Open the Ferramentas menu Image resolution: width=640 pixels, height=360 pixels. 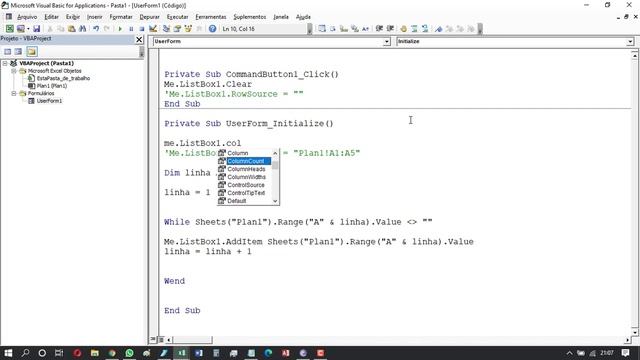click(211, 17)
